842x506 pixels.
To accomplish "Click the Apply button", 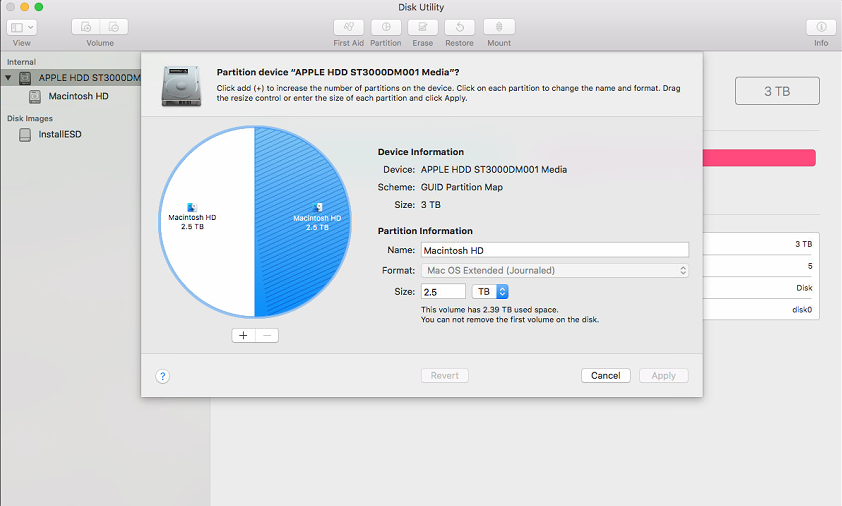I will click(664, 375).
